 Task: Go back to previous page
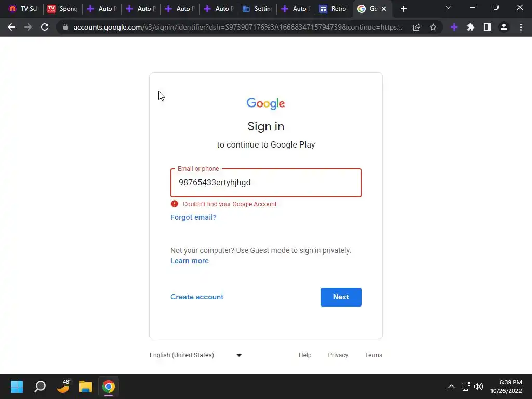11,27
